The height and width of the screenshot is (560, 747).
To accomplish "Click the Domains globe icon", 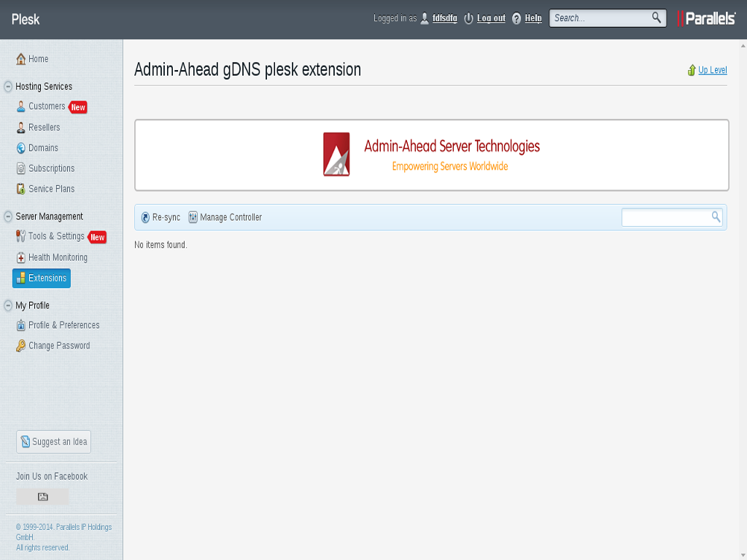I will pyautogui.click(x=20, y=148).
